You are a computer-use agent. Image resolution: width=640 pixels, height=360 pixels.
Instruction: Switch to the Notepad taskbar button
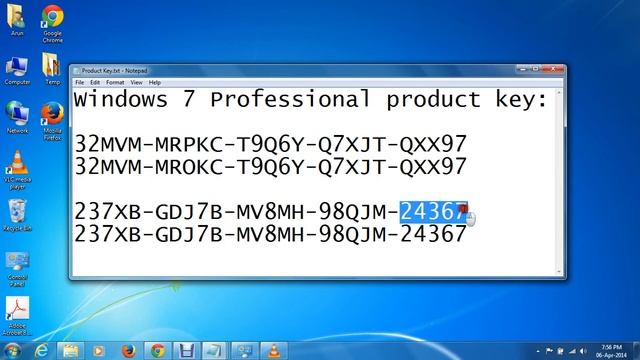coord(215,351)
